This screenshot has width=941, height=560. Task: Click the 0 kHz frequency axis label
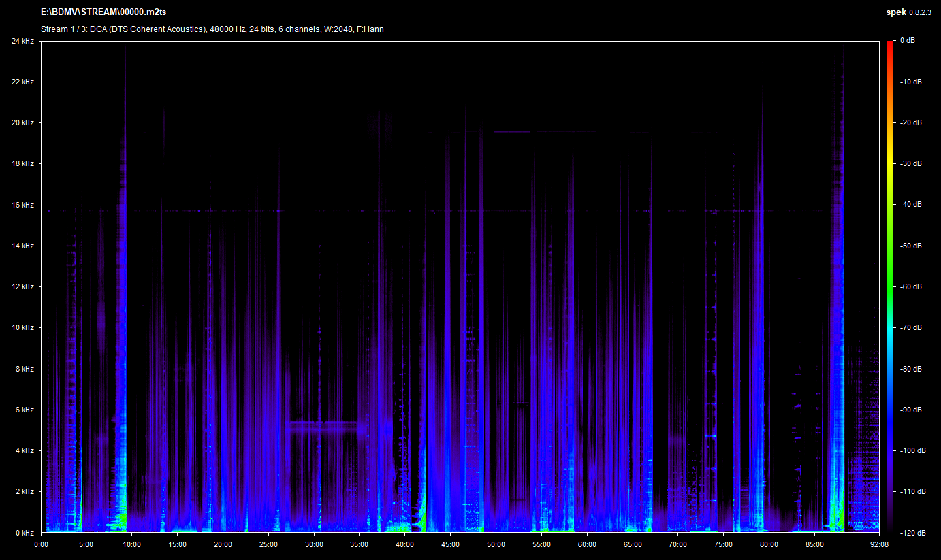pyautogui.click(x=25, y=532)
